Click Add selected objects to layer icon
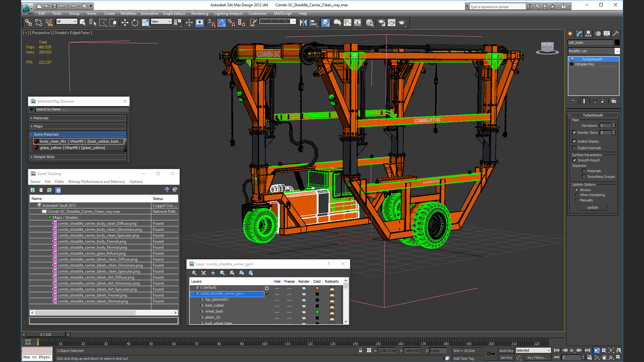 (213, 273)
